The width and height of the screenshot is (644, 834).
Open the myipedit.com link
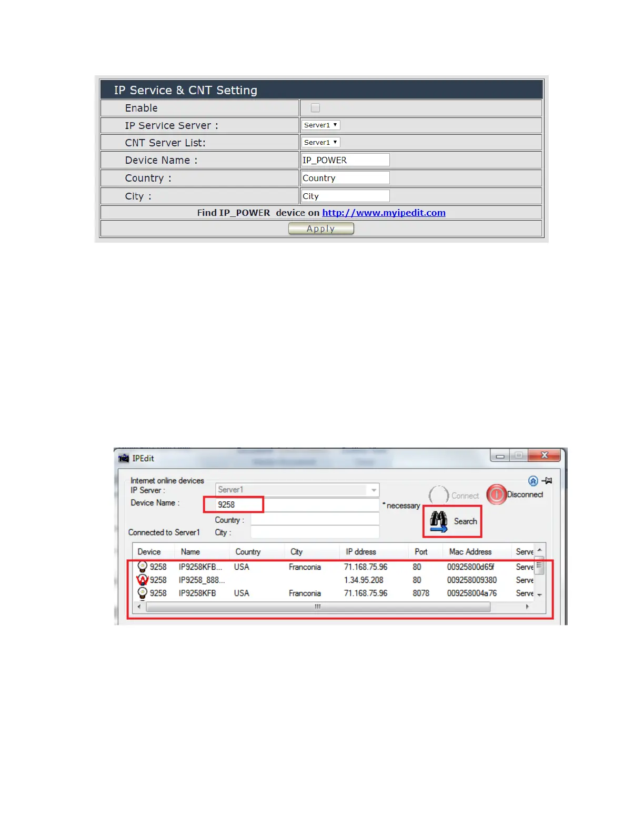click(384, 213)
